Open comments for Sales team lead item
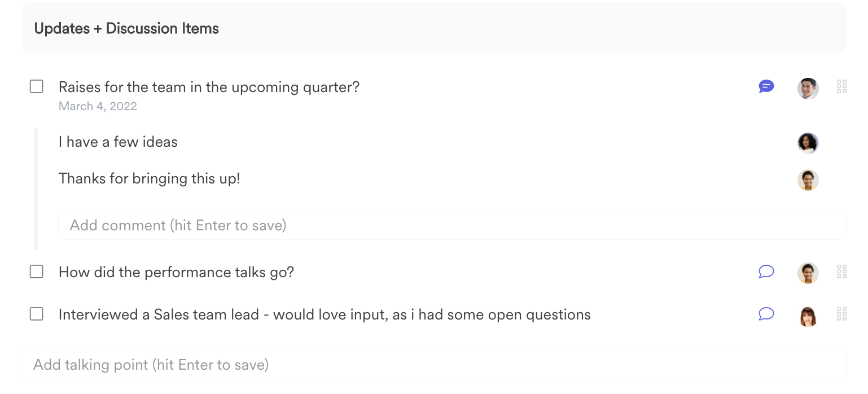The width and height of the screenshot is (868, 394). pyautogui.click(x=766, y=314)
